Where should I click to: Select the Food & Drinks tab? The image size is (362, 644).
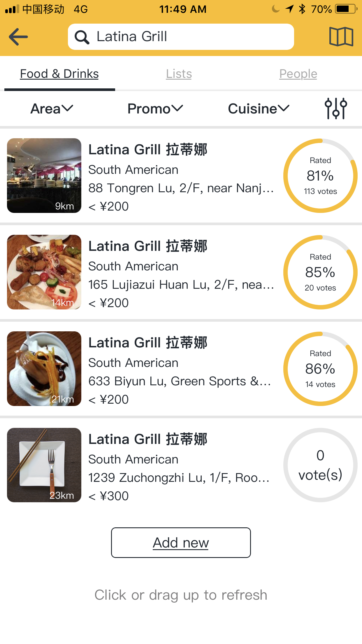click(x=59, y=74)
